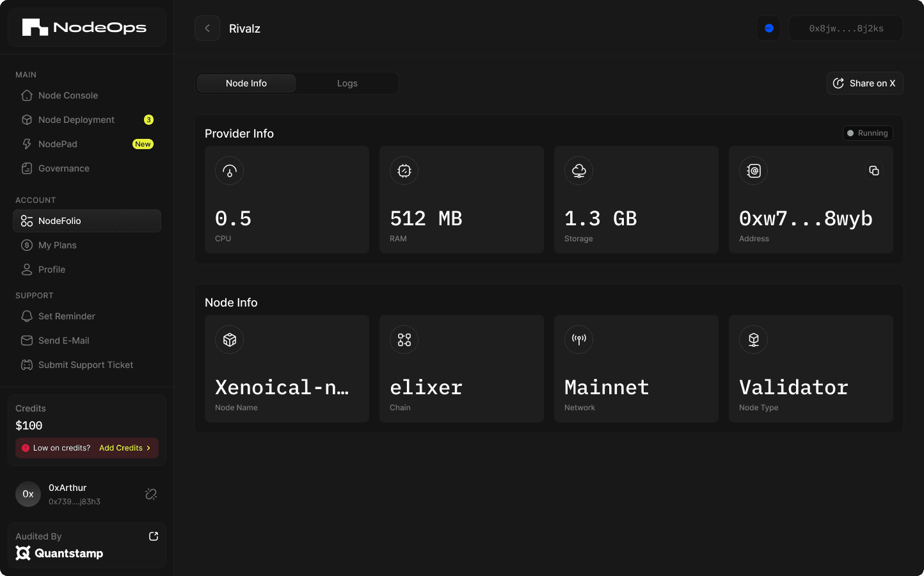Open Governance

pos(87,168)
